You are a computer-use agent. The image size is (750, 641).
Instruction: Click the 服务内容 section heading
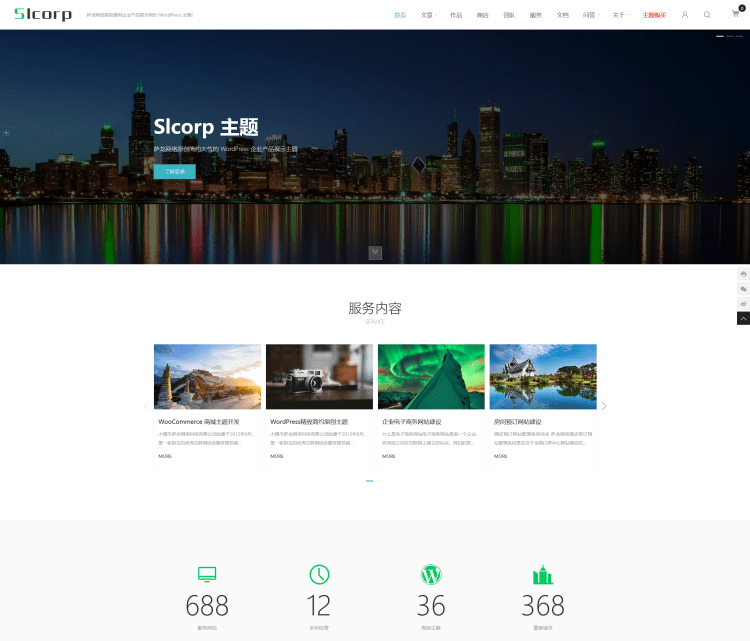pyautogui.click(x=375, y=309)
